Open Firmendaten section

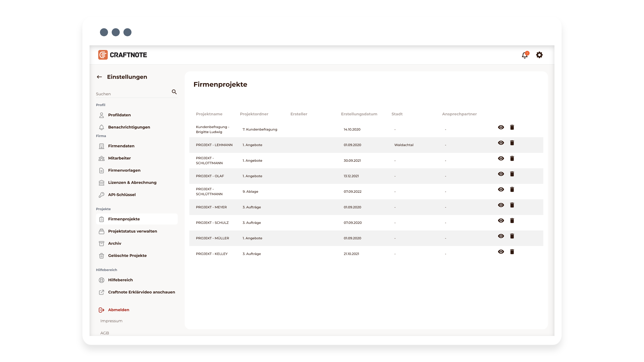click(x=137, y=146)
